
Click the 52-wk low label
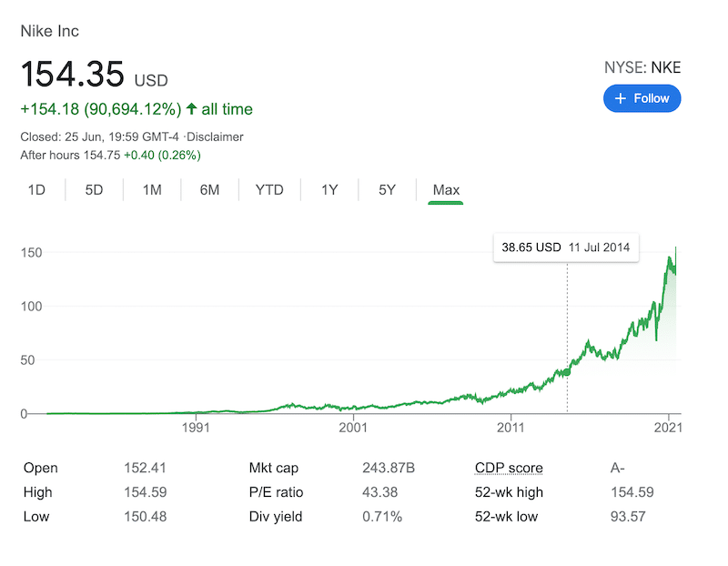click(x=506, y=516)
